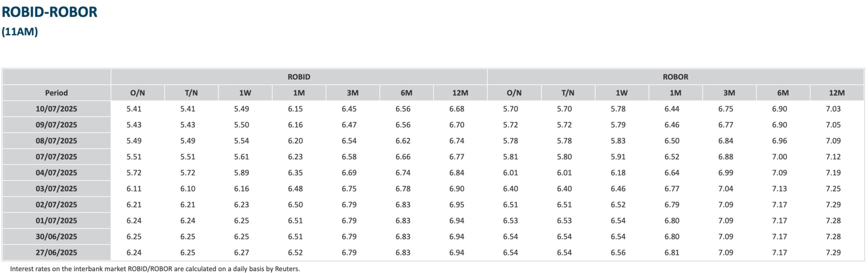Click ROBID 1M rate 6.16 on 09/07/2025
The image size is (868, 273).
point(295,125)
